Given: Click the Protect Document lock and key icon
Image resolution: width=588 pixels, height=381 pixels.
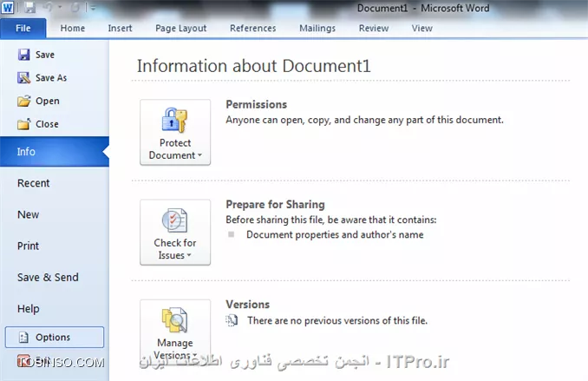Looking at the screenshot, I should [174, 120].
